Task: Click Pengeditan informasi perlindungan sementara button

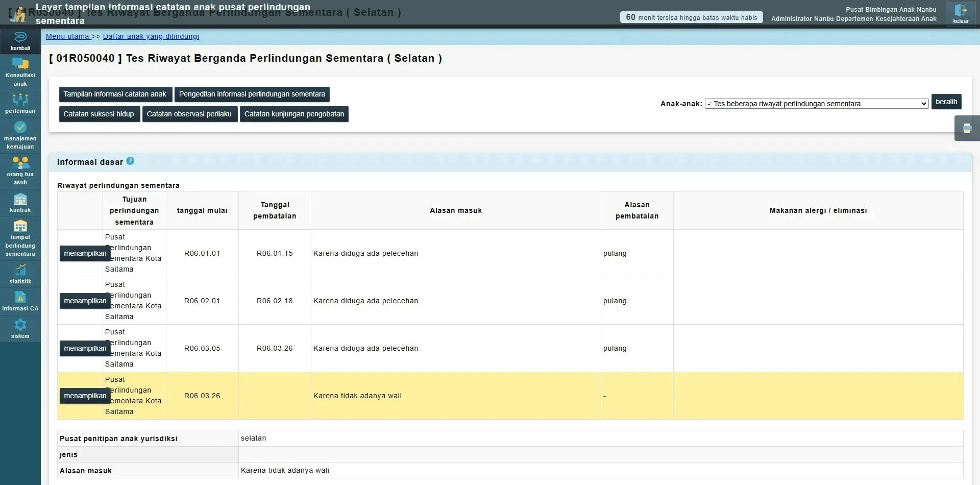Action: [x=252, y=94]
